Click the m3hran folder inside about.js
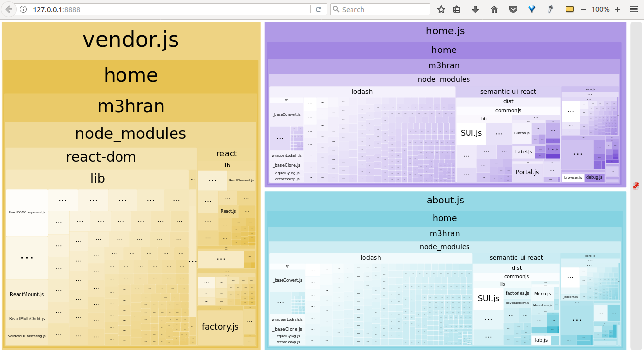This screenshot has width=644, height=352. pyautogui.click(x=445, y=233)
